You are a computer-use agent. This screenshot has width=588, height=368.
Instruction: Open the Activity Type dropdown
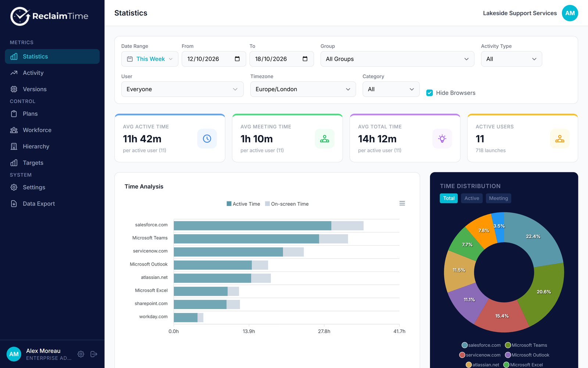pyautogui.click(x=512, y=59)
